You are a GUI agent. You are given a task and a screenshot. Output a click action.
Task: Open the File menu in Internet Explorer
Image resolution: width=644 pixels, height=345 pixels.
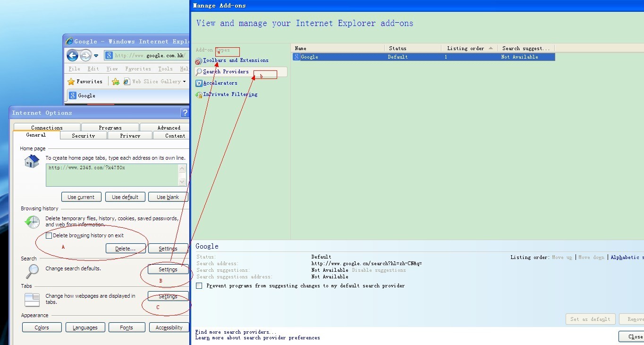click(x=74, y=69)
